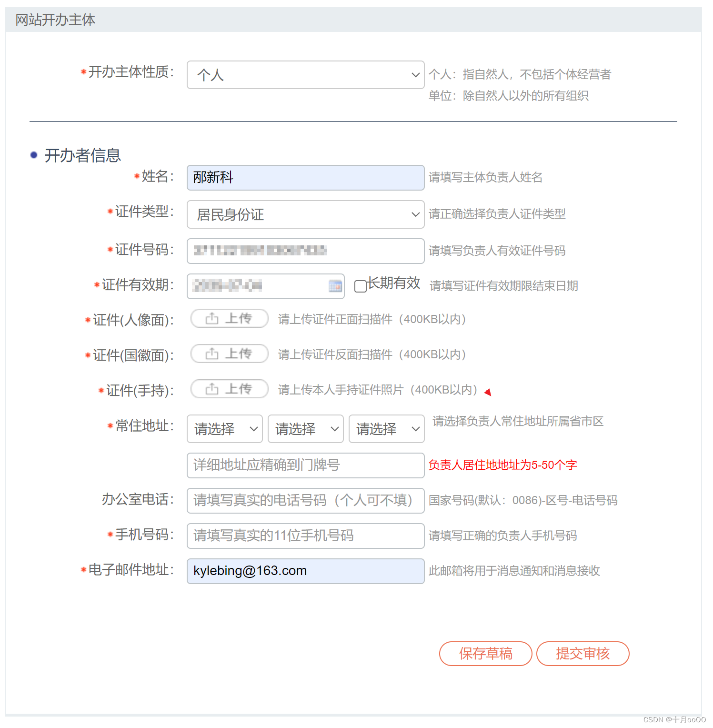Click the red 负责人居住地地址为5-50个字 warning text
The image size is (713, 728).
(x=503, y=465)
